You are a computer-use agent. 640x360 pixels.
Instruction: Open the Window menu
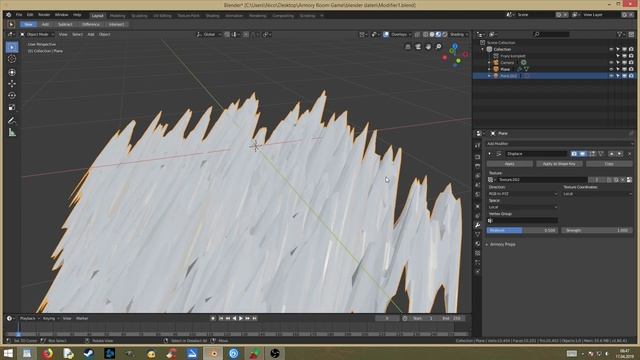[62, 15]
